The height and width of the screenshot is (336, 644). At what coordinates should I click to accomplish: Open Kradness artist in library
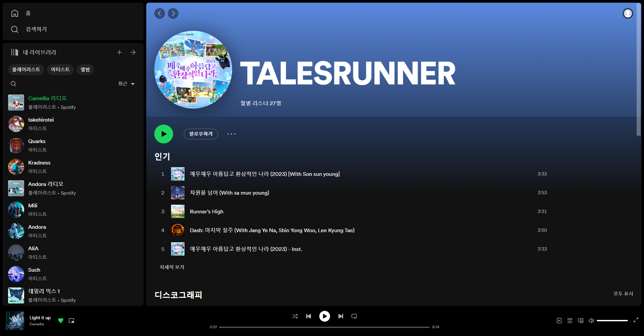coord(73,167)
